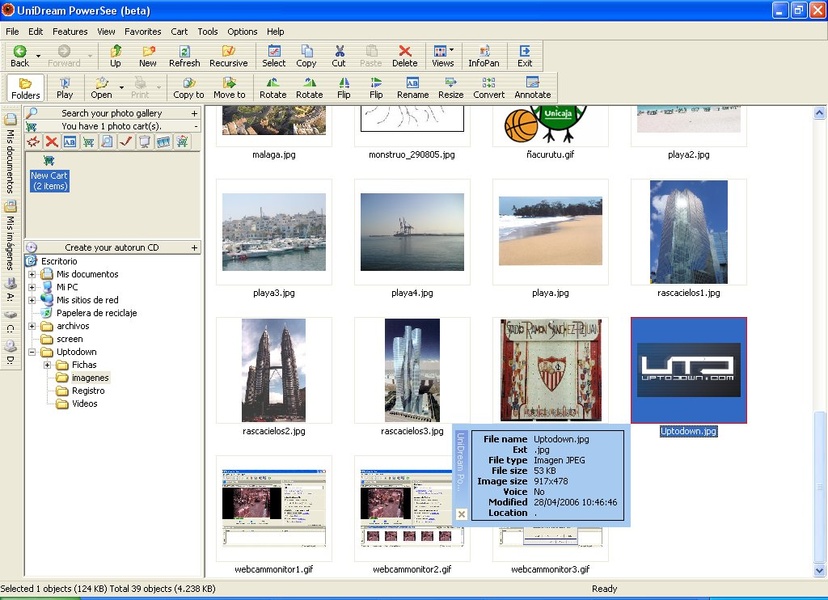Screen dimensions: 828x600
Task: Open the Favorites menu
Action: 143,32
